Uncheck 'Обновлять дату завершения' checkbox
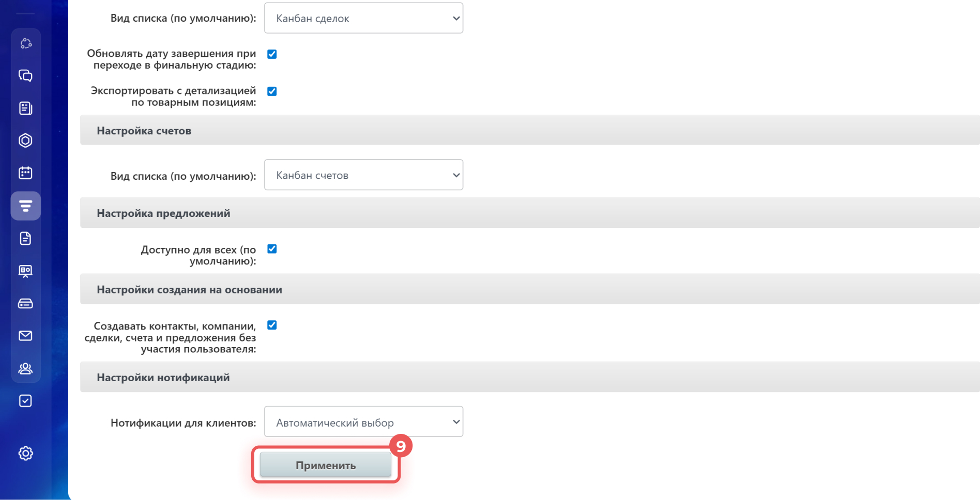Viewport: 980px width, 500px height. pyautogui.click(x=272, y=54)
